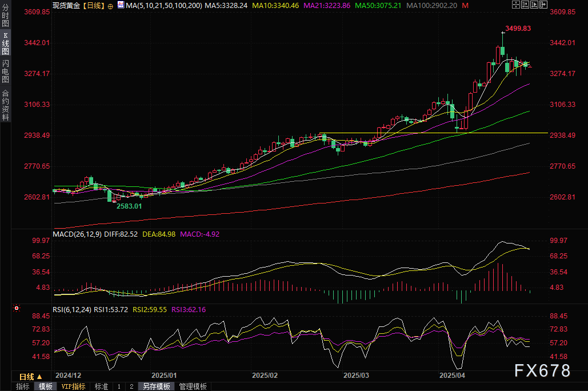Select template number 1
The image size is (588, 391).
point(119,386)
